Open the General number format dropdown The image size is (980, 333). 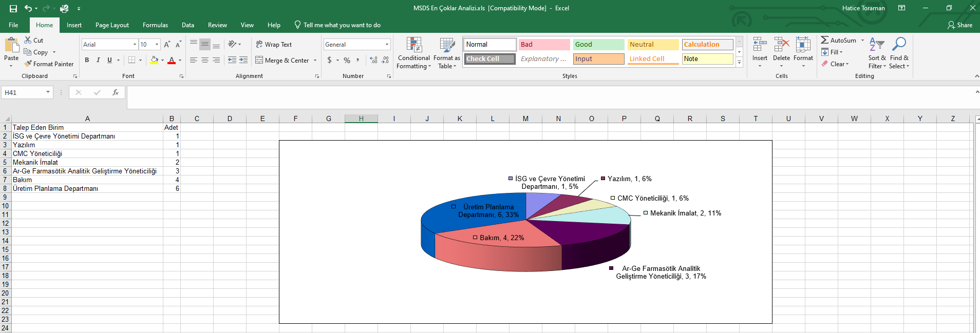click(387, 45)
